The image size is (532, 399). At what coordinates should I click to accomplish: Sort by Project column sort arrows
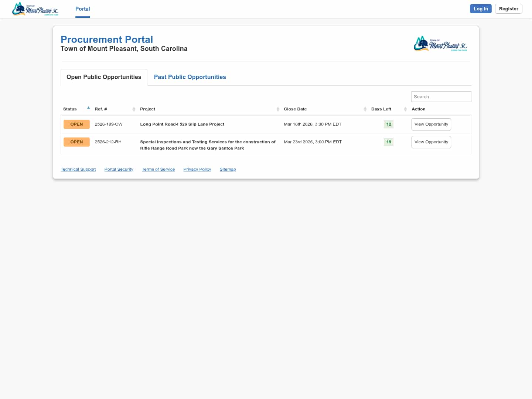coord(278,109)
